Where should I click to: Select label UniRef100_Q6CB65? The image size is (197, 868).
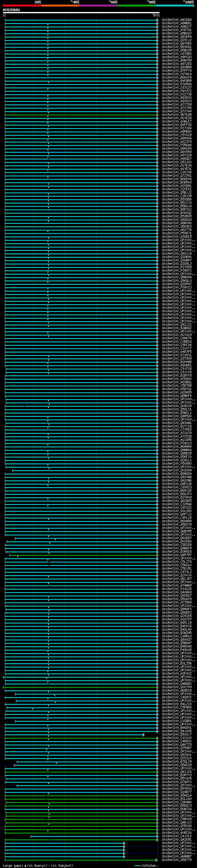177,501
